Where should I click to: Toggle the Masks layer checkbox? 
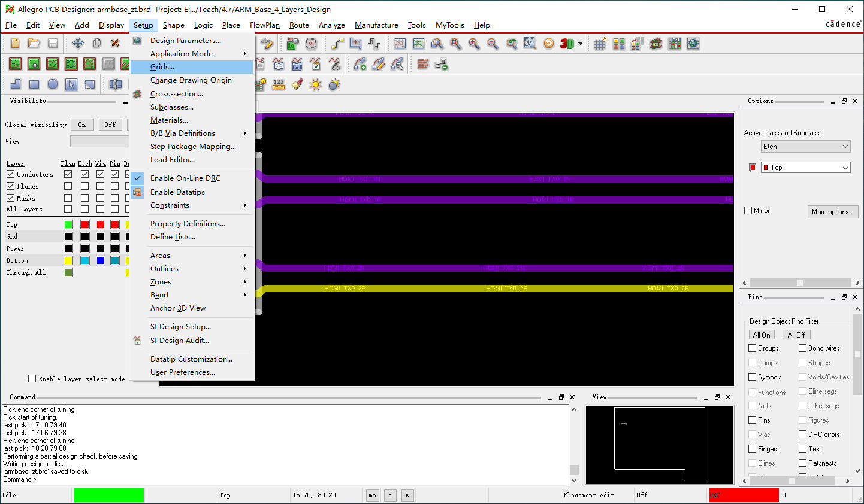11,198
